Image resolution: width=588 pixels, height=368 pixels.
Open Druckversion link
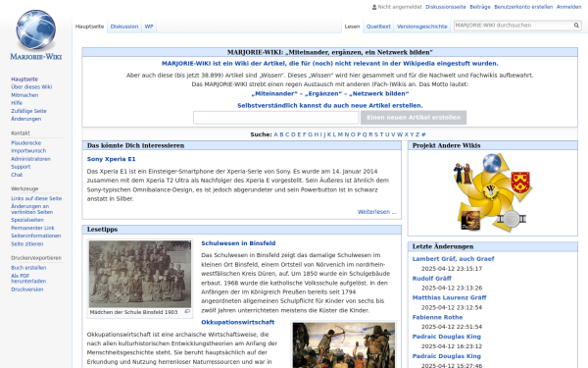pyautogui.click(x=27, y=289)
